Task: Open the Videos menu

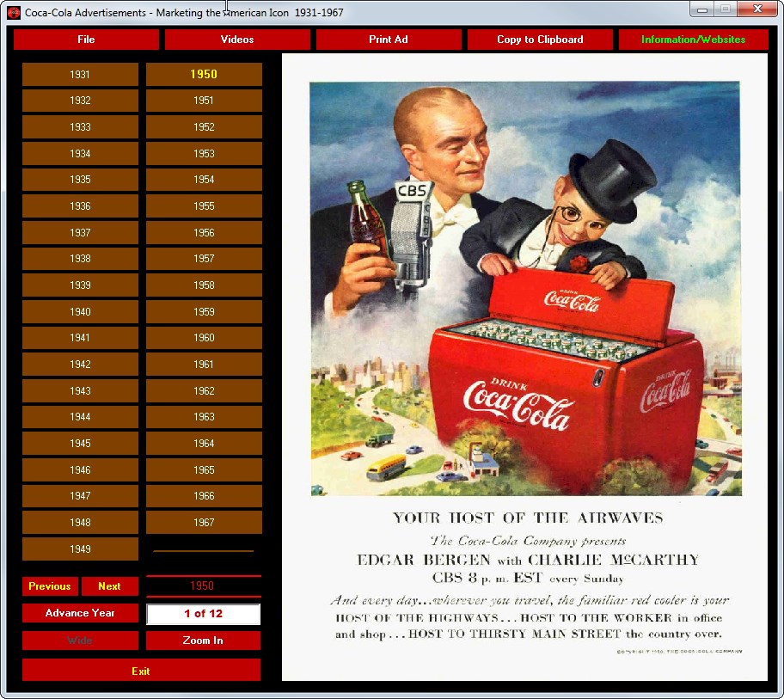Action: coord(236,40)
